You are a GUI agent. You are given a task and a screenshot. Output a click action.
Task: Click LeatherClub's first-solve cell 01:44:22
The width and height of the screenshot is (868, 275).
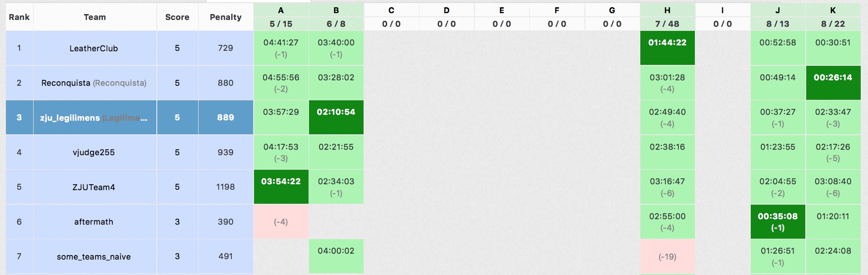tap(667, 48)
